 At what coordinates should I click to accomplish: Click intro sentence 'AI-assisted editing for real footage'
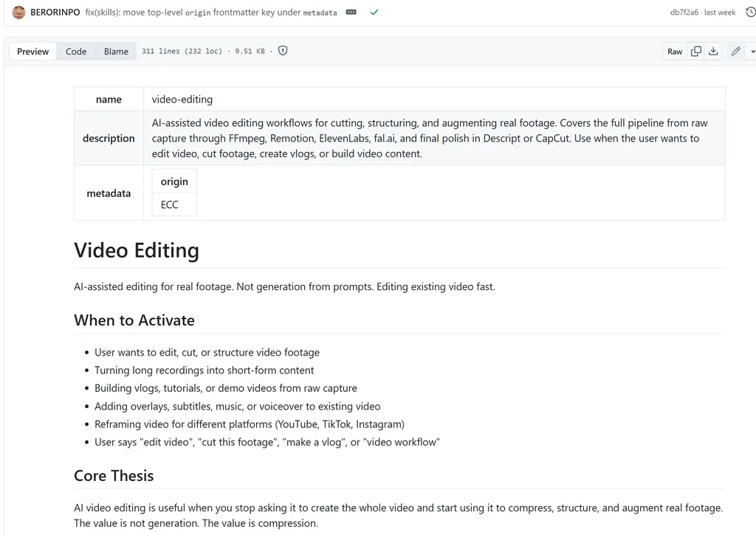coord(284,286)
